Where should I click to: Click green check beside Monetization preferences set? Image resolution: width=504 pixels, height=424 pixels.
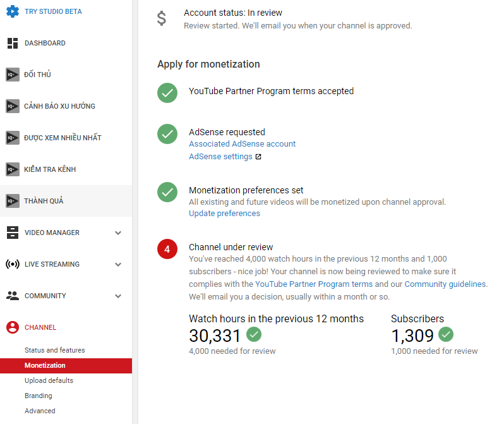pyautogui.click(x=167, y=192)
